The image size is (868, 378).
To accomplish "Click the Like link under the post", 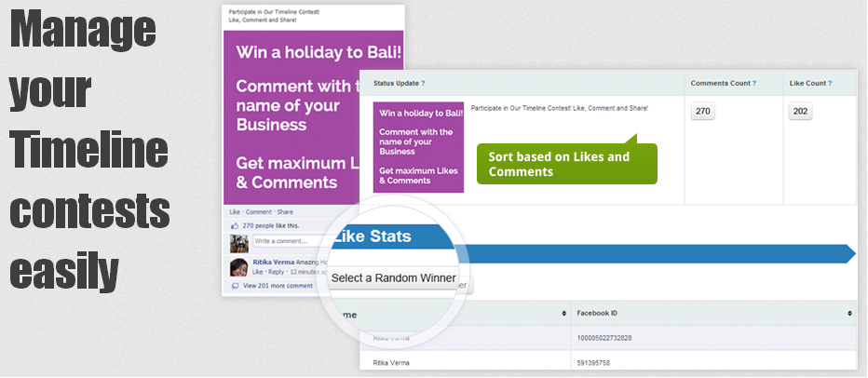I will point(235,212).
